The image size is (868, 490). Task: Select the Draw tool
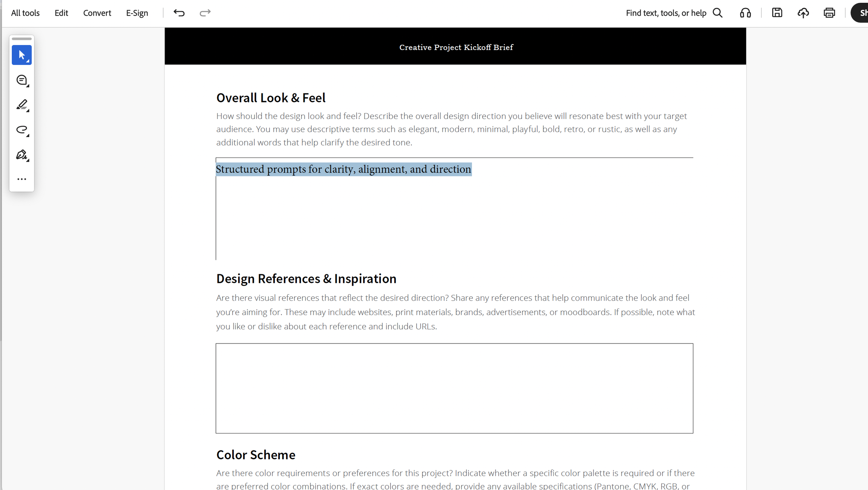pos(22,130)
